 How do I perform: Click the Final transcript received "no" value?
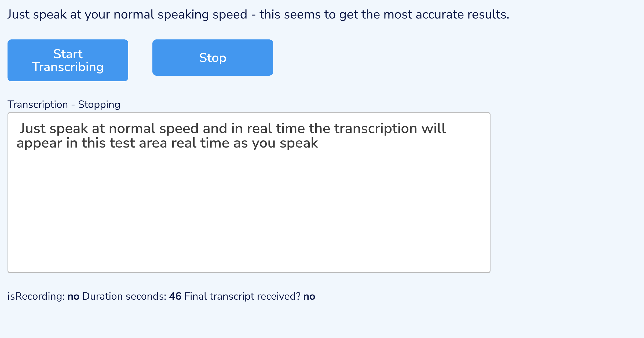pos(309,296)
